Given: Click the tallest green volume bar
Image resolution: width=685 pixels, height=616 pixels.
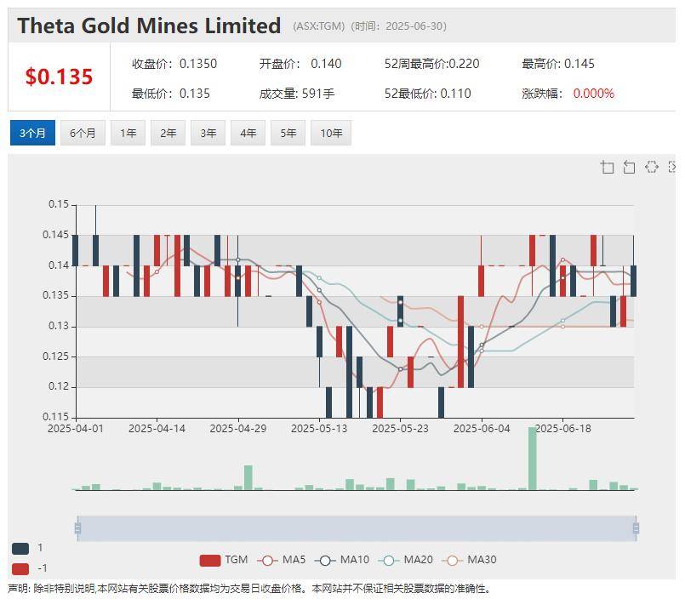Looking at the screenshot, I should pos(532,459).
